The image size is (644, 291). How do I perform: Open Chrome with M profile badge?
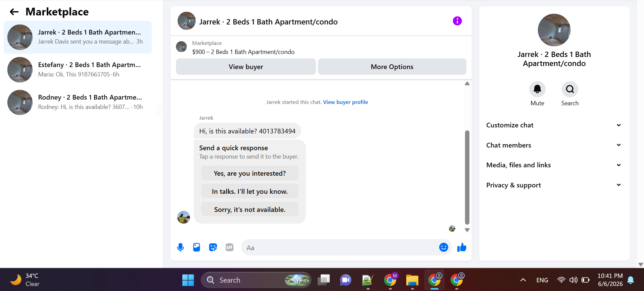pyautogui.click(x=390, y=279)
